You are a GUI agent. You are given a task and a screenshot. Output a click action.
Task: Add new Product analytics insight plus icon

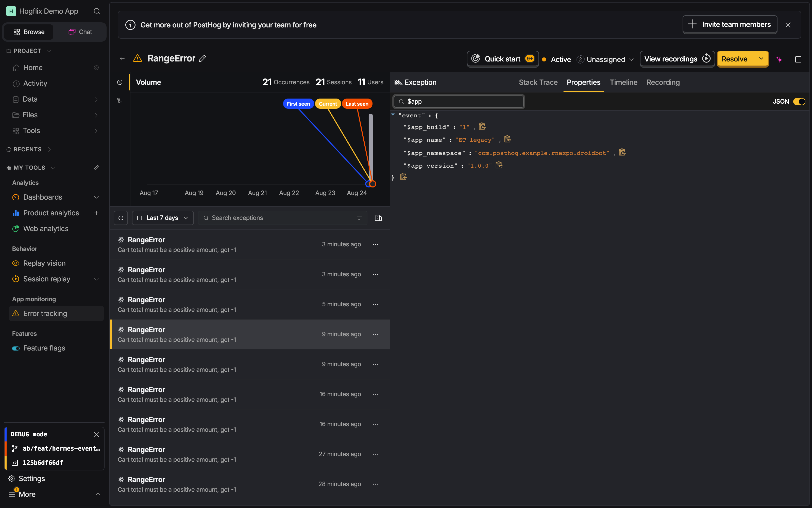coord(96,213)
